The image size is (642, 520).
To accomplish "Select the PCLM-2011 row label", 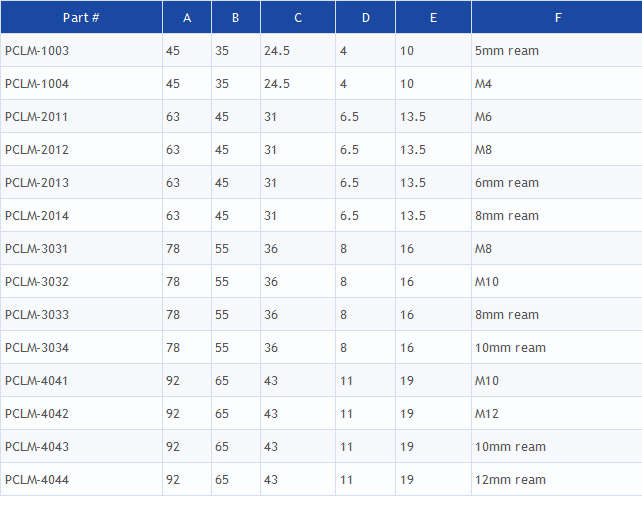I will 36,117.
